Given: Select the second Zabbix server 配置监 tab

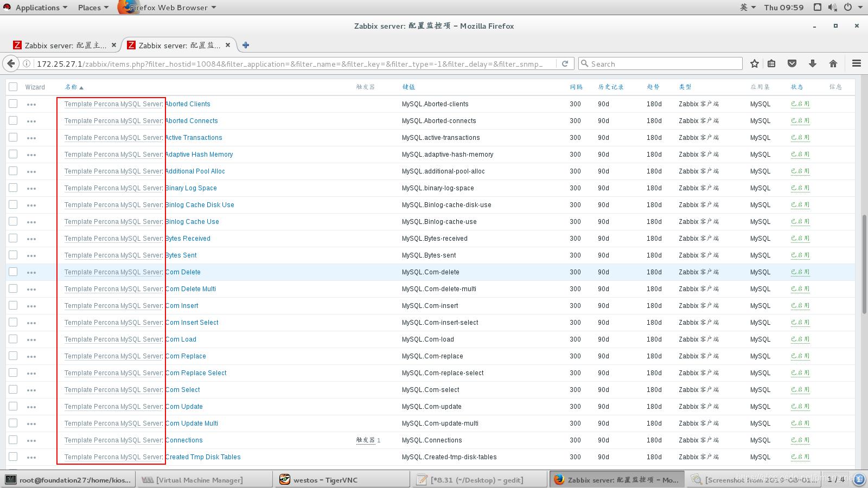Looking at the screenshot, I should [179, 45].
